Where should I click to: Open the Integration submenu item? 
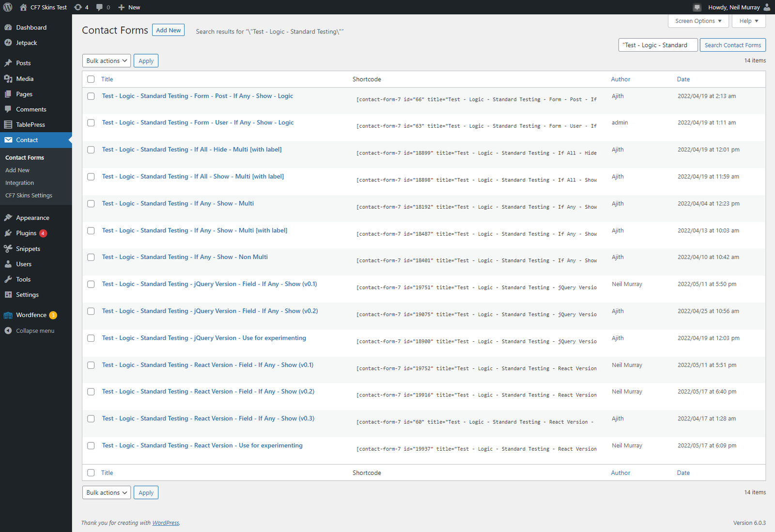pos(19,183)
